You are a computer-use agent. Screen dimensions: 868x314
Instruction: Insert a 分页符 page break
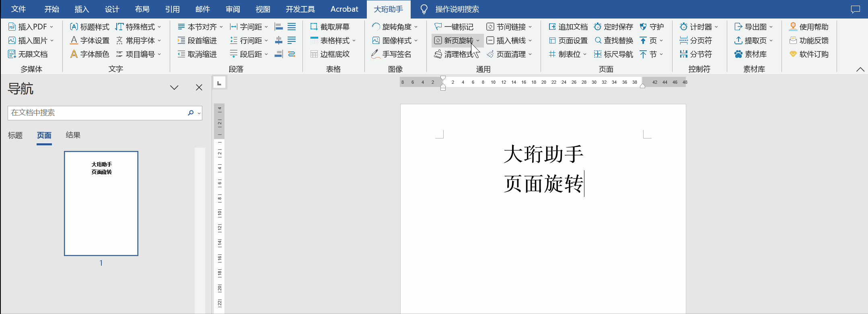coord(695,40)
